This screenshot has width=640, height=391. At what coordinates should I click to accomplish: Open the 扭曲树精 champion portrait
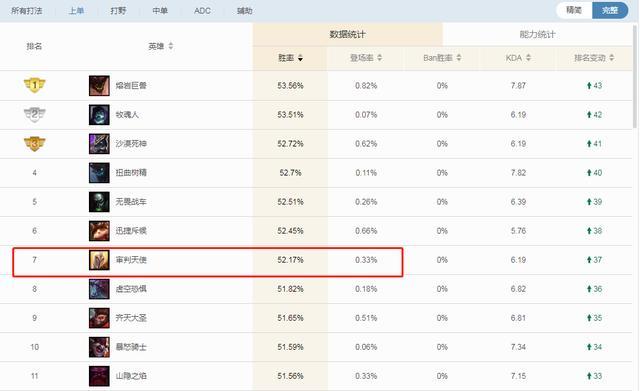(x=99, y=173)
